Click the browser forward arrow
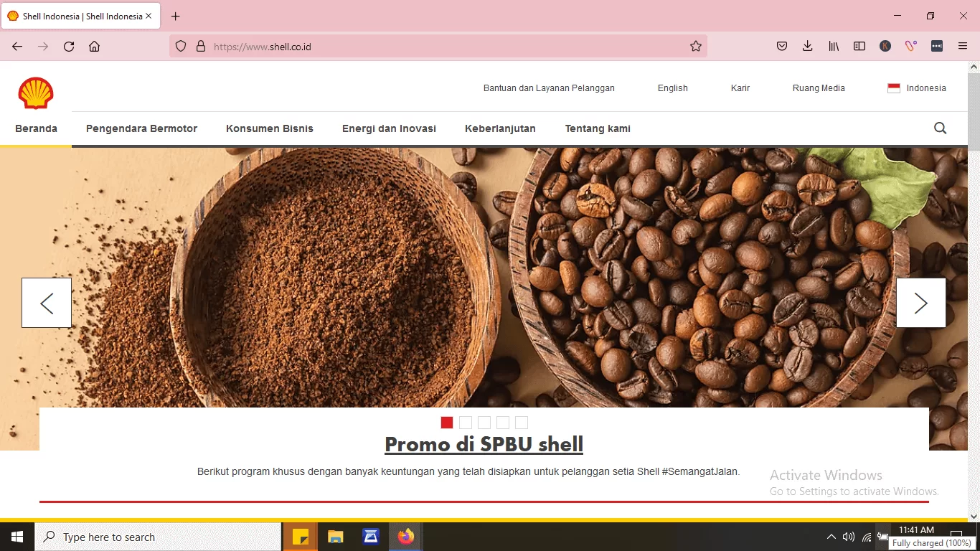Screen dimensions: 980x551 click(43, 47)
